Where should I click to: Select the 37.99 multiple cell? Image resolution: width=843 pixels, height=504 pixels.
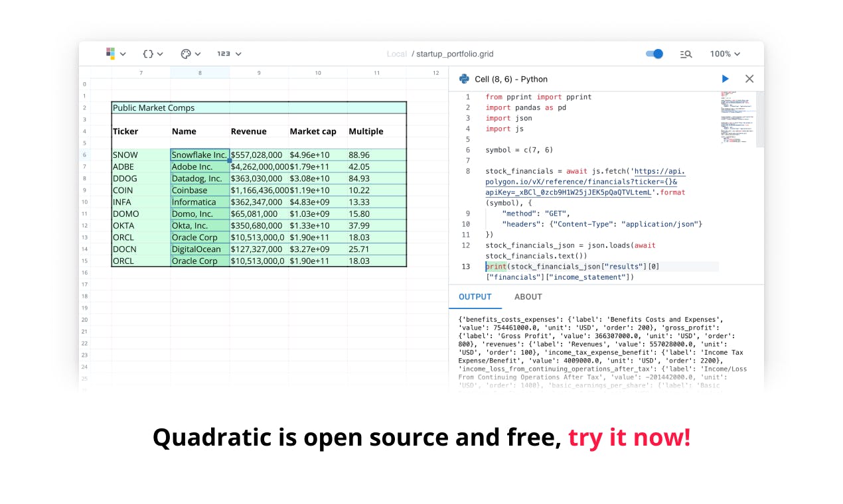(x=376, y=225)
